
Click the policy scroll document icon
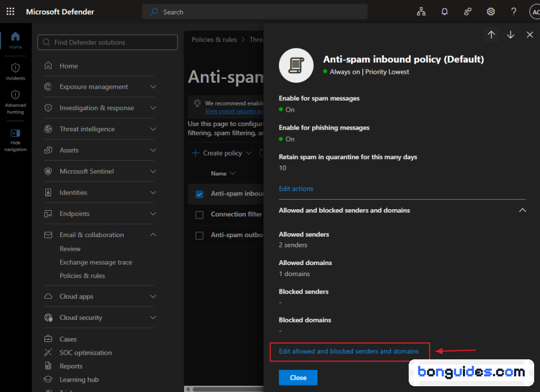[x=296, y=65]
